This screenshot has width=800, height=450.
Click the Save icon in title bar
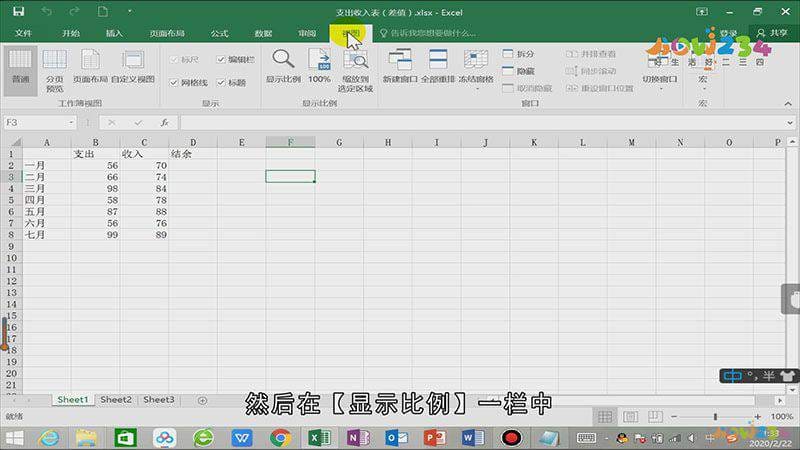19,11
